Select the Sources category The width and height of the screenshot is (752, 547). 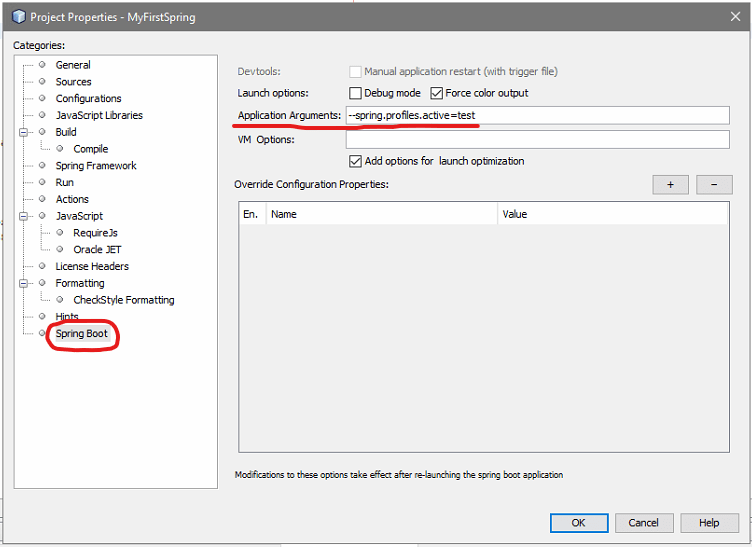[x=73, y=81]
